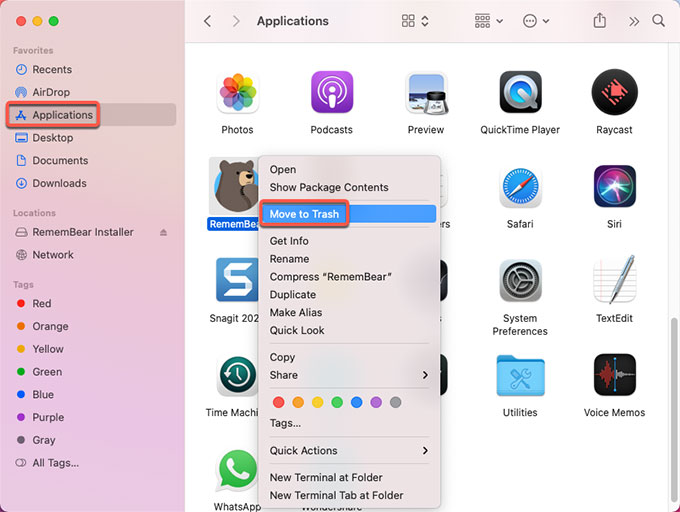Viewport: 680px width, 512px height.
Task: Expand the Quick Actions submenu
Action: coord(425,451)
